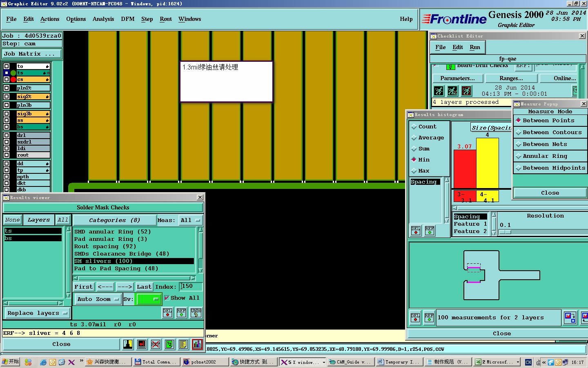588x368 pixels.
Task: Open CAM_Guide window from taskbar
Action: pos(351,362)
